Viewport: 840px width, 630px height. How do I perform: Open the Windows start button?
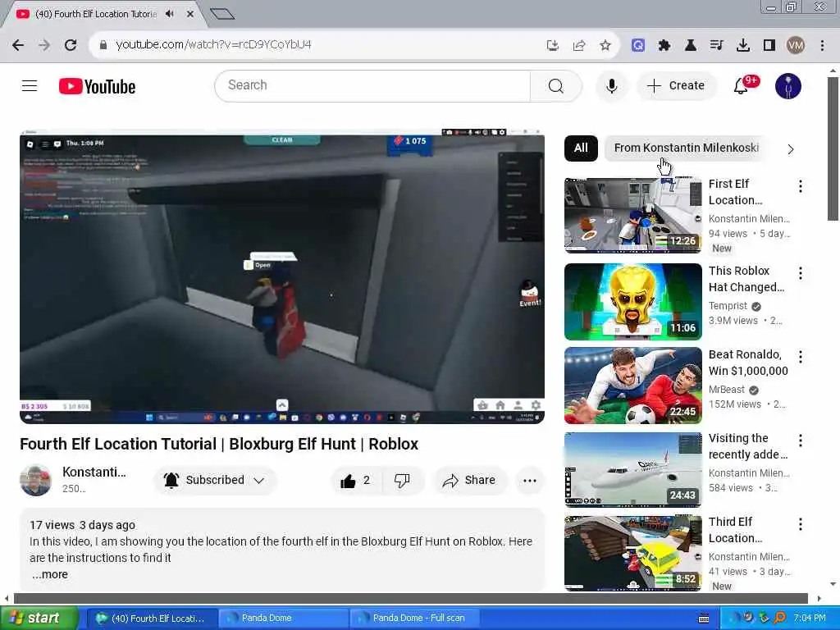click(39, 619)
